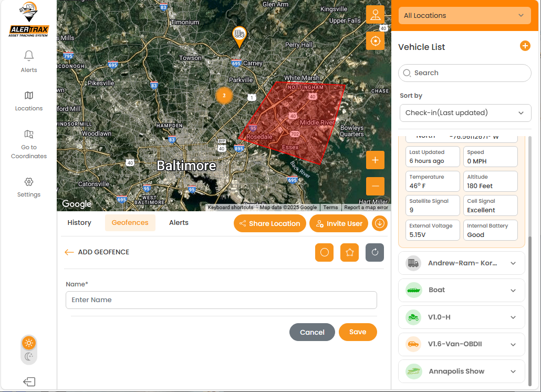Open the Alerts bell icon in sidebar
This screenshot has width=541, height=392.
coord(29,56)
